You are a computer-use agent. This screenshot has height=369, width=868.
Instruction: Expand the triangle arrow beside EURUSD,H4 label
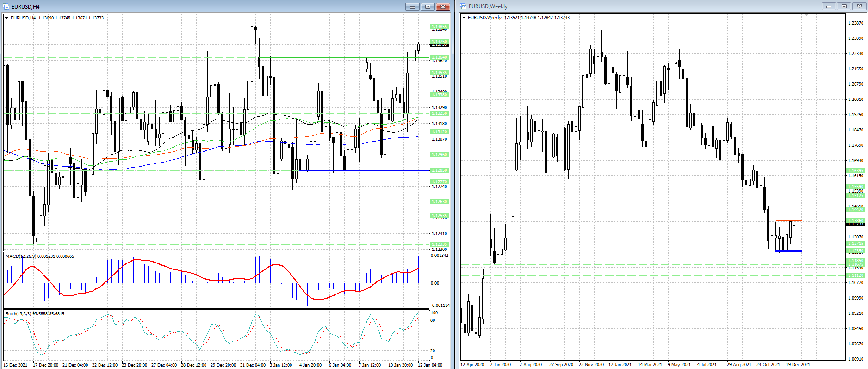point(7,18)
